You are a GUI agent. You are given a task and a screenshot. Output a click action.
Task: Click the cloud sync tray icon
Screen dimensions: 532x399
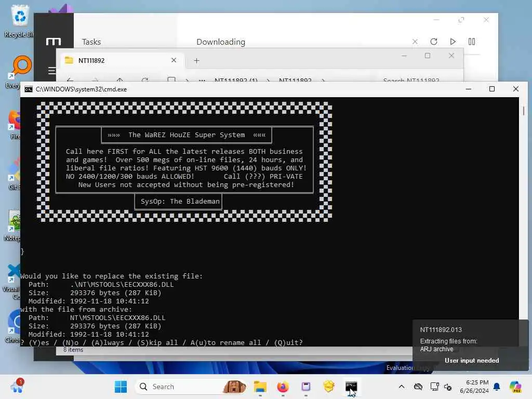pos(418,387)
